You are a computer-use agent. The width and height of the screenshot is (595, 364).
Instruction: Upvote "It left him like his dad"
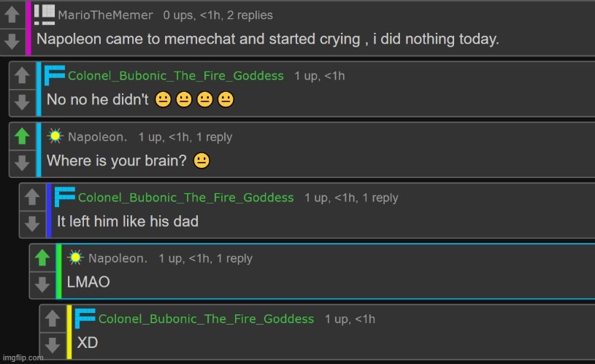point(33,196)
